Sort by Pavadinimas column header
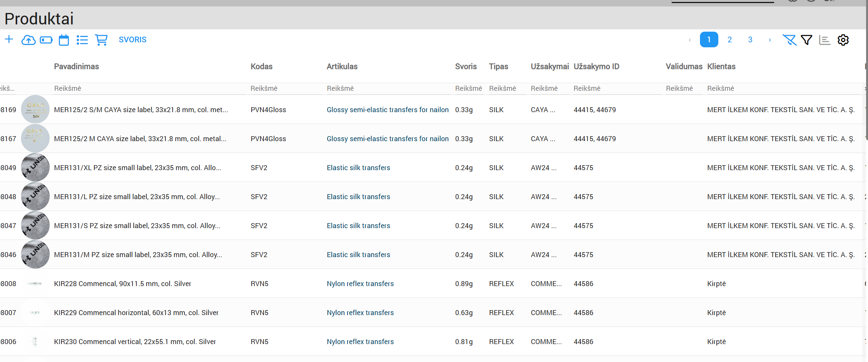The height and width of the screenshot is (362, 868). pos(76,66)
